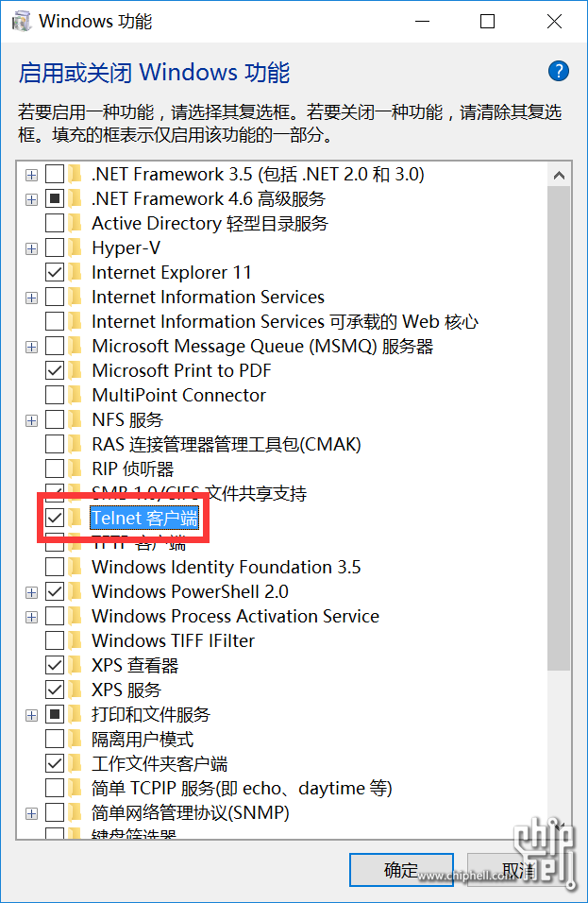This screenshot has height=903, width=588.
Task: Select Telnet 客户端 entry
Action: (x=144, y=519)
